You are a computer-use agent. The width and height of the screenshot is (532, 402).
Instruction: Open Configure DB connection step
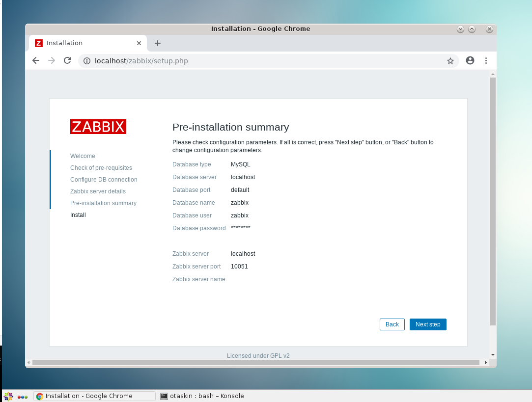(x=104, y=180)
